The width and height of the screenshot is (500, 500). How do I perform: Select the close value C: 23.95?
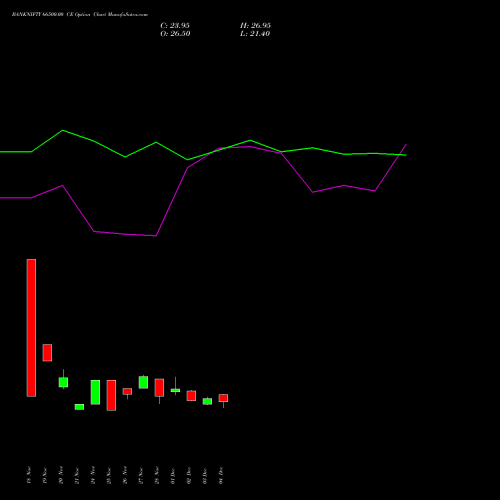175,26
